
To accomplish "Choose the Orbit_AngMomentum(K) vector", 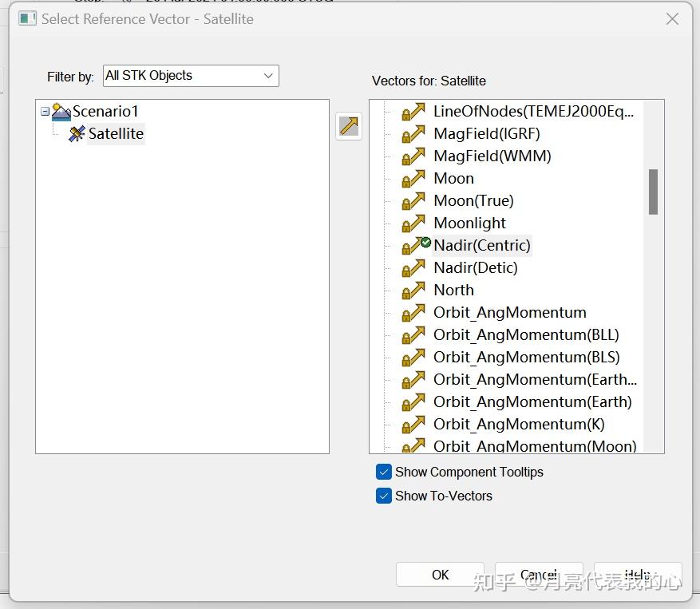I will click(519, 424).
